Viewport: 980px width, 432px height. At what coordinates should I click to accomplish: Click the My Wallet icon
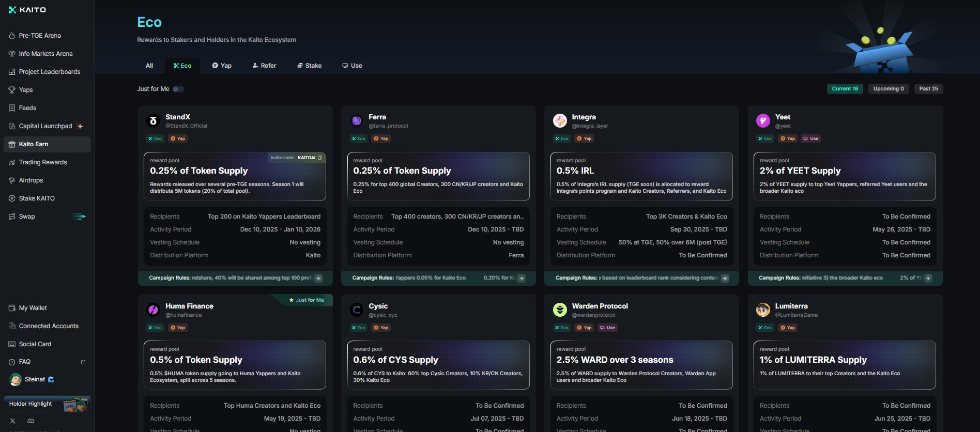(x=12, y=308)
